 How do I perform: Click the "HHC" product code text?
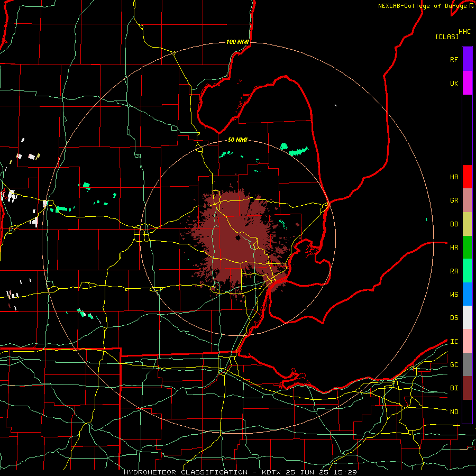[464, 32]
